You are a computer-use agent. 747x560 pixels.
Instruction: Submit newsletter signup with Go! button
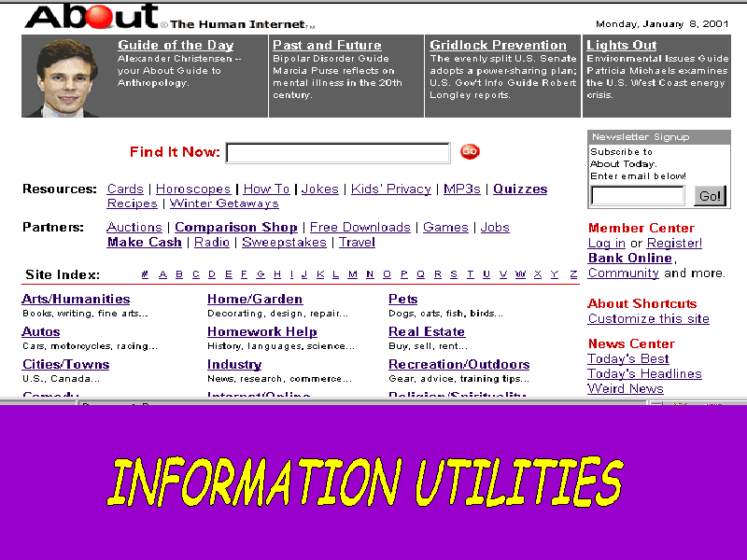click(710, 196)
